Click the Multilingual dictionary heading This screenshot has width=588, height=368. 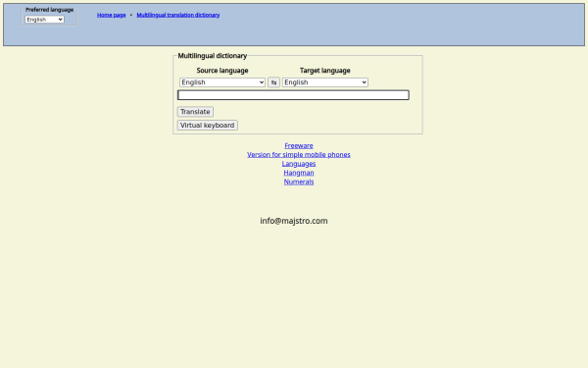coord(213,56)
